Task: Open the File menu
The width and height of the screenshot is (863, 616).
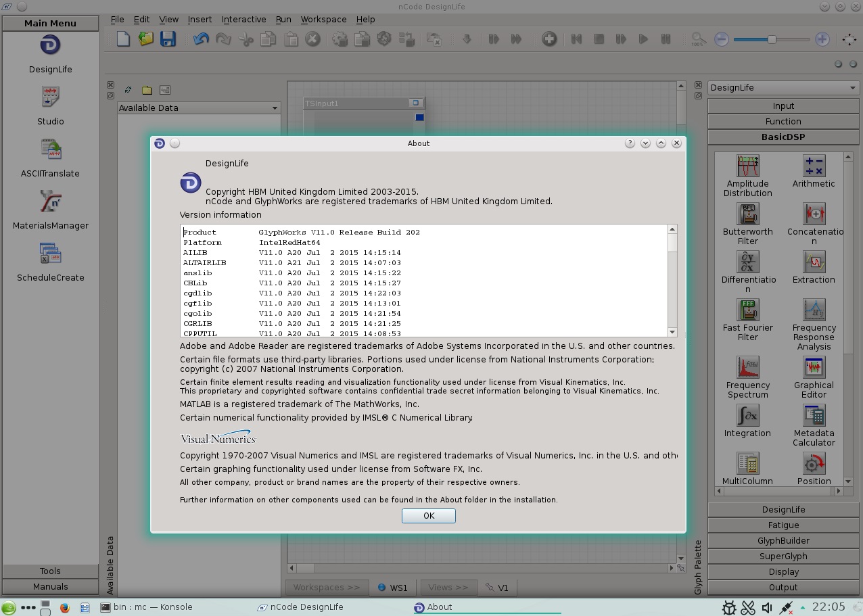Action: pyautogui.click(x=117, y=20)
